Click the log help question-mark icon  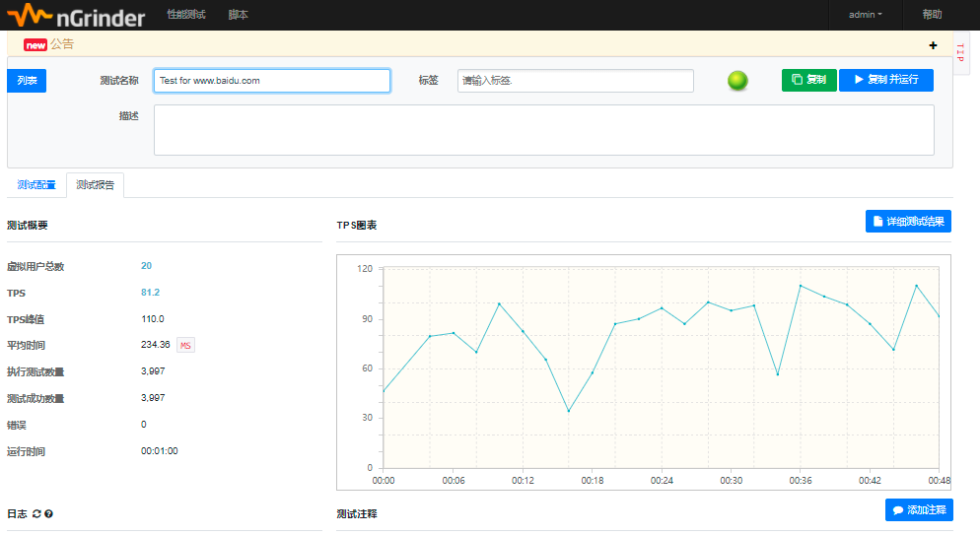[48, 513]
